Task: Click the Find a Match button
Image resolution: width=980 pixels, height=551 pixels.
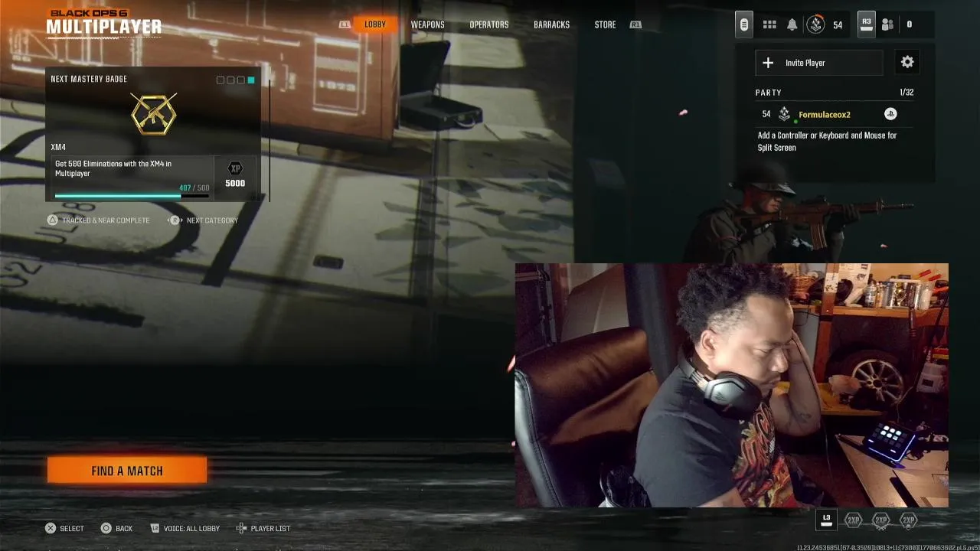Action: coord(127,471)
